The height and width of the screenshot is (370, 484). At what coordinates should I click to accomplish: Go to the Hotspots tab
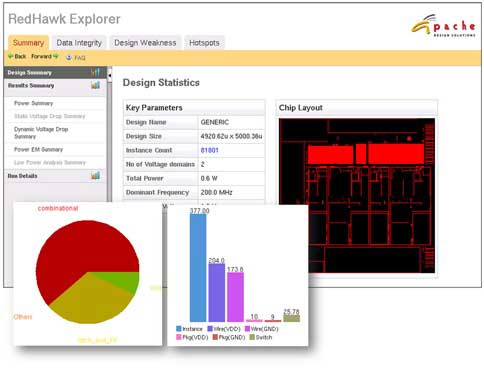coord(204,43)
